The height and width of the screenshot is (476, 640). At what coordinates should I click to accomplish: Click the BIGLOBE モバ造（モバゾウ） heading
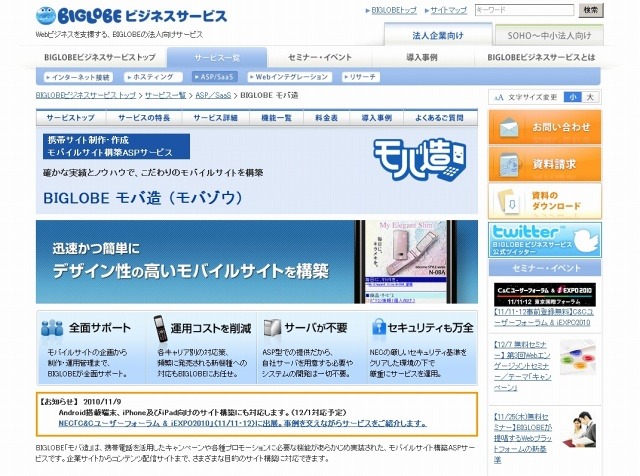(143, 198)
